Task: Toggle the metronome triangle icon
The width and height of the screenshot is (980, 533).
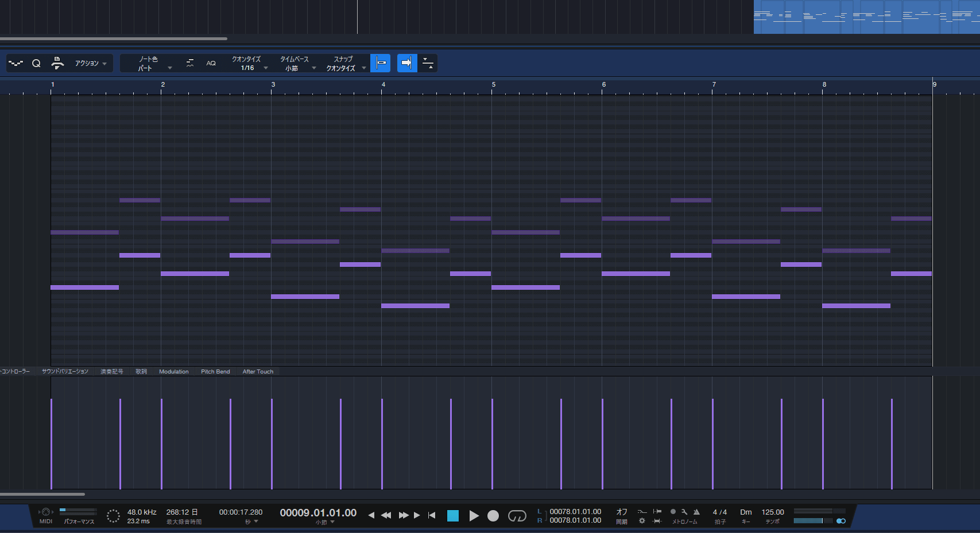Action: pyautogui.click(x=696, y=511)
